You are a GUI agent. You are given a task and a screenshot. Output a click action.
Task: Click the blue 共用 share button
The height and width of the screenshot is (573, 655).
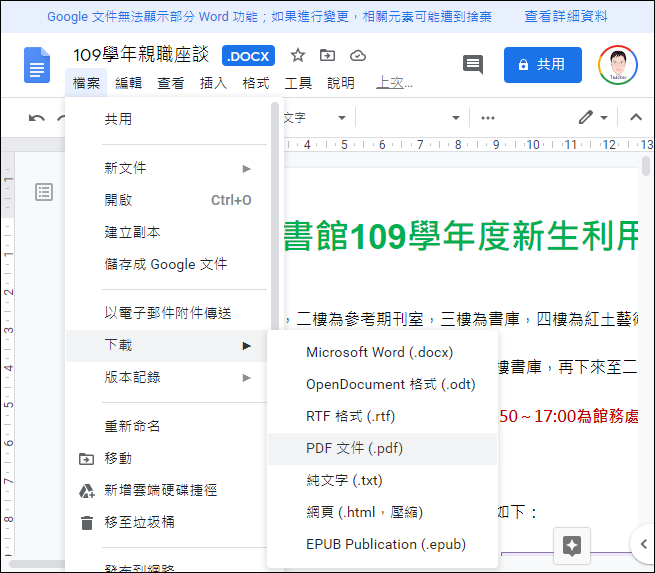tap(543, 65)
